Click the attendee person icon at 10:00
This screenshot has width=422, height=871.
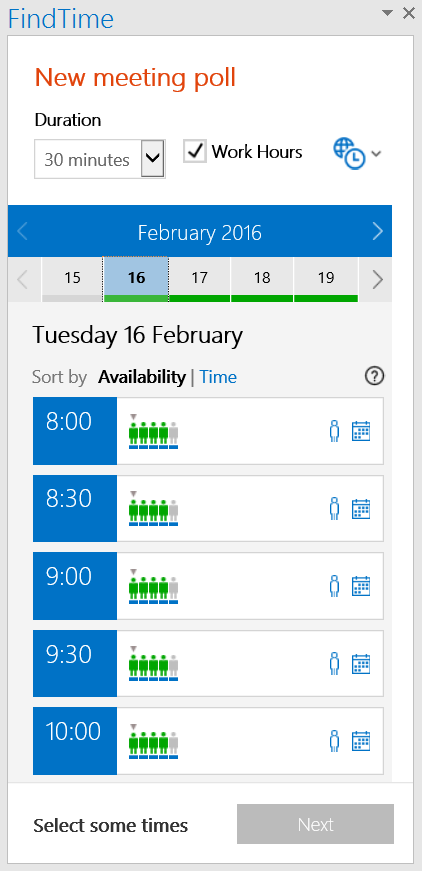click(x=334, y=741)
